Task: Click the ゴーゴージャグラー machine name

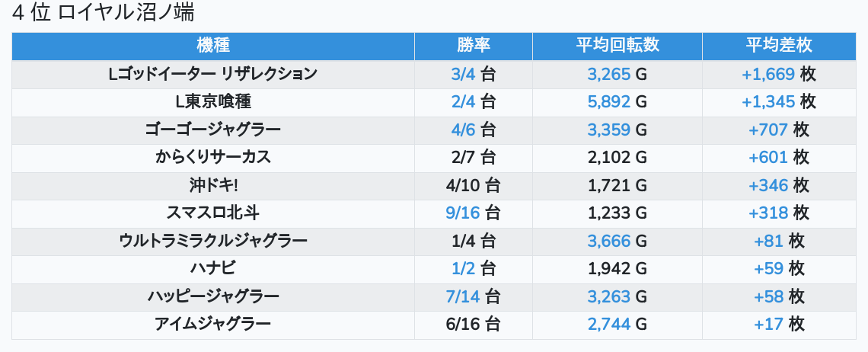Action: [x=213, y=130]
